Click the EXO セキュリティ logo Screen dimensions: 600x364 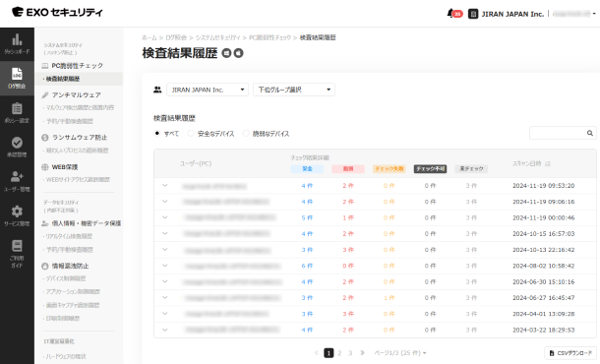pyautogui.click(x=57, y=12)
